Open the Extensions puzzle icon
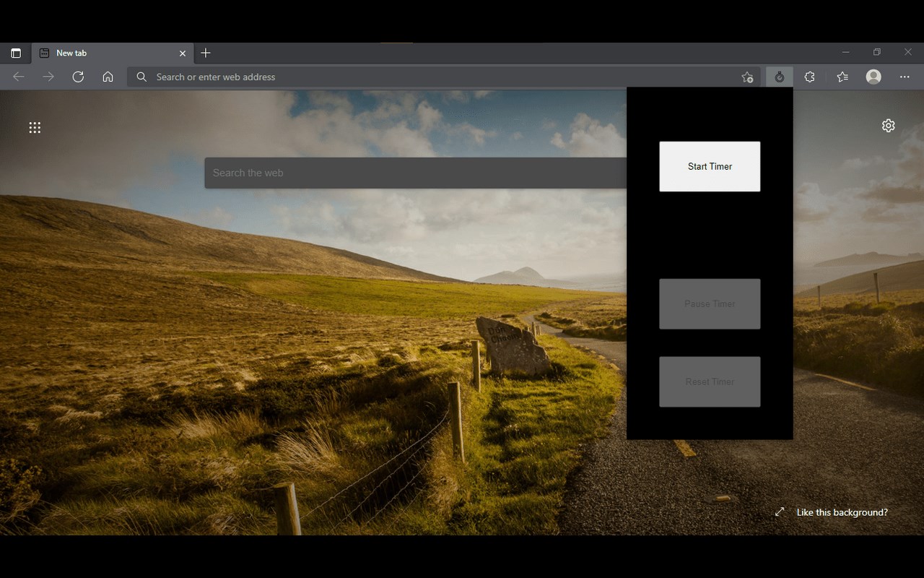Screen dimensions: 924x578 tap(809, 77)
